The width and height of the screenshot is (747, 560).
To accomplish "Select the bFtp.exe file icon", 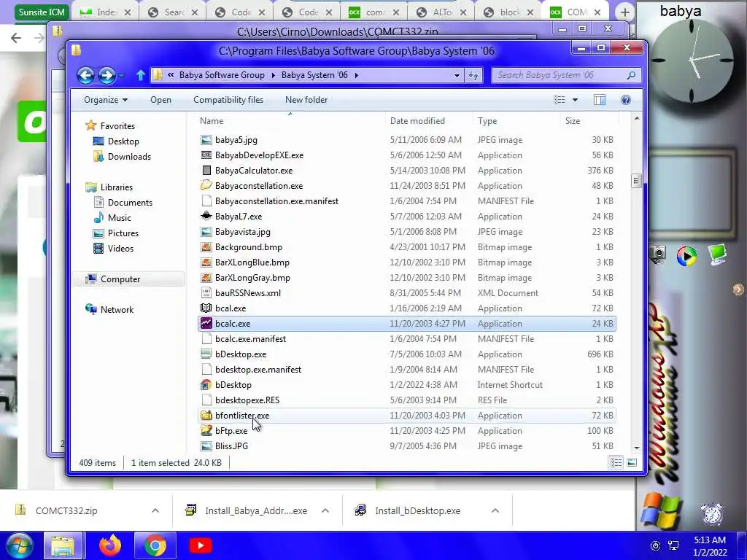I will point(206,430).
